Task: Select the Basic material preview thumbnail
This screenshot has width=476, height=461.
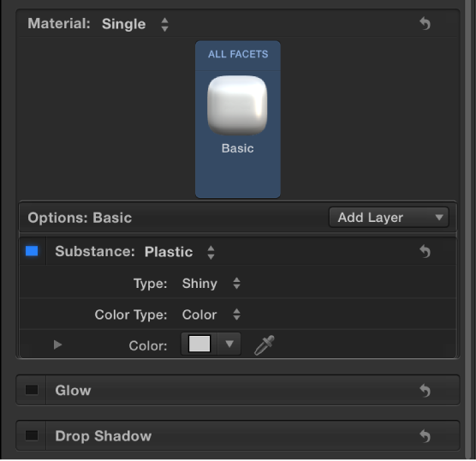Action: point(237,105)
